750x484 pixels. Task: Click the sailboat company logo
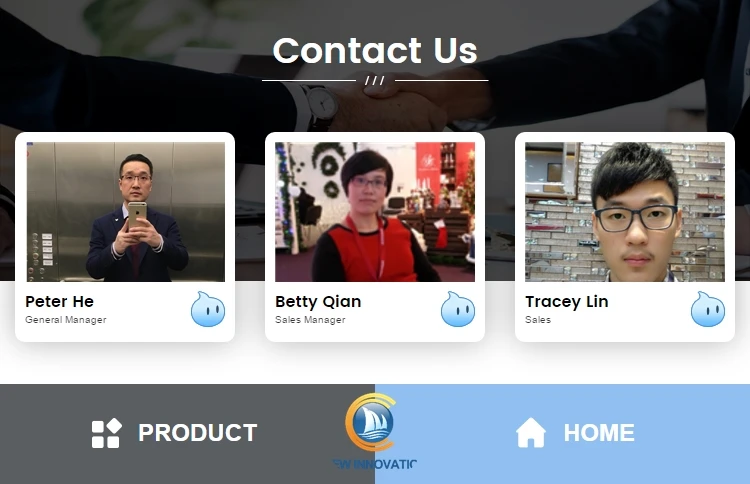tap(371, 422)
